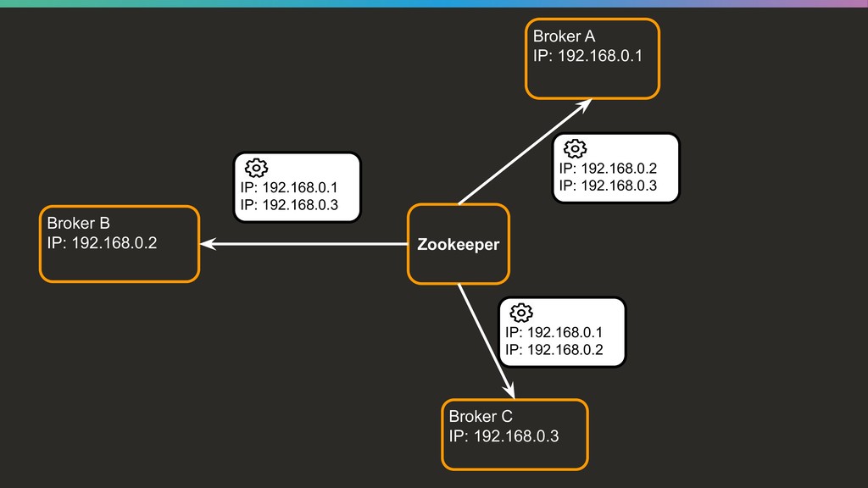This screenshot has height=488, width=868.
Task: Click 'IP: 192.168.0.3' in Broker B's config card
Action: (x=289, y=205)
